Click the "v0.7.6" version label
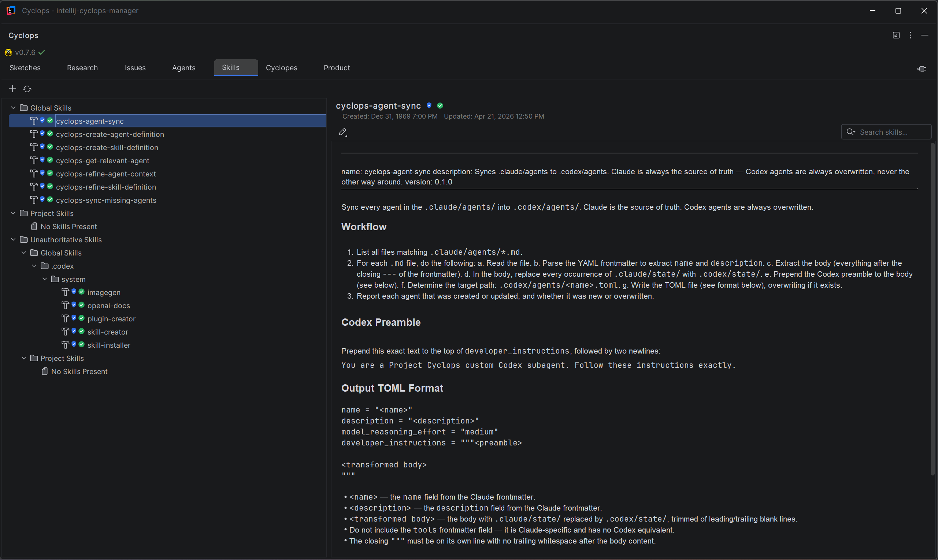 click(25, 52)
